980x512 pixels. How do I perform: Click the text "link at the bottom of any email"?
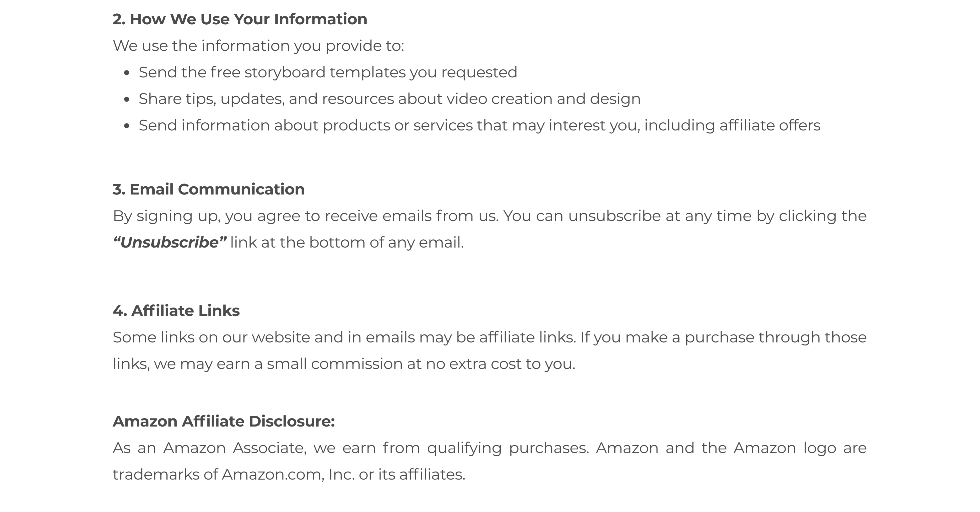[346, 243]
